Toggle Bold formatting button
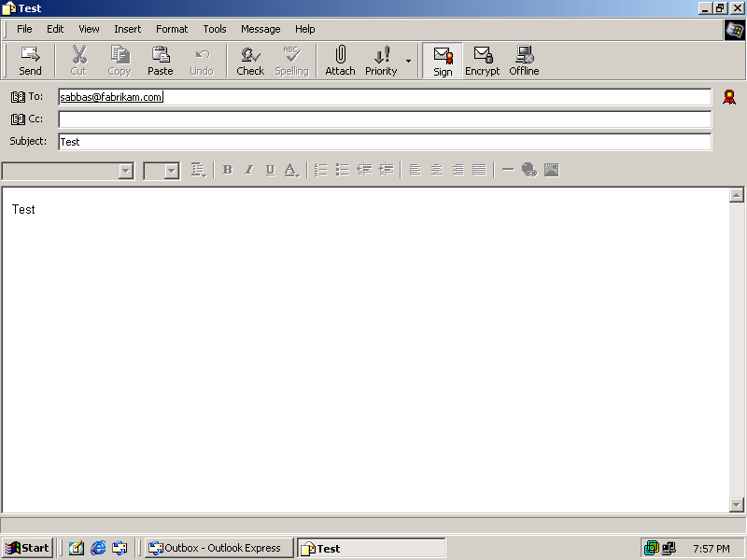The height and width of the screenshot is (560, 747). point(227,170)
